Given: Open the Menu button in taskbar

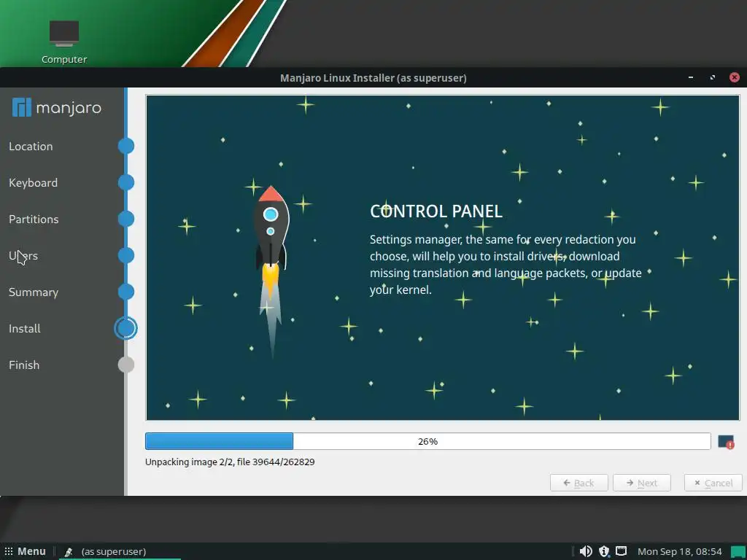Looking at the screenshot, I should coord(26,551).
